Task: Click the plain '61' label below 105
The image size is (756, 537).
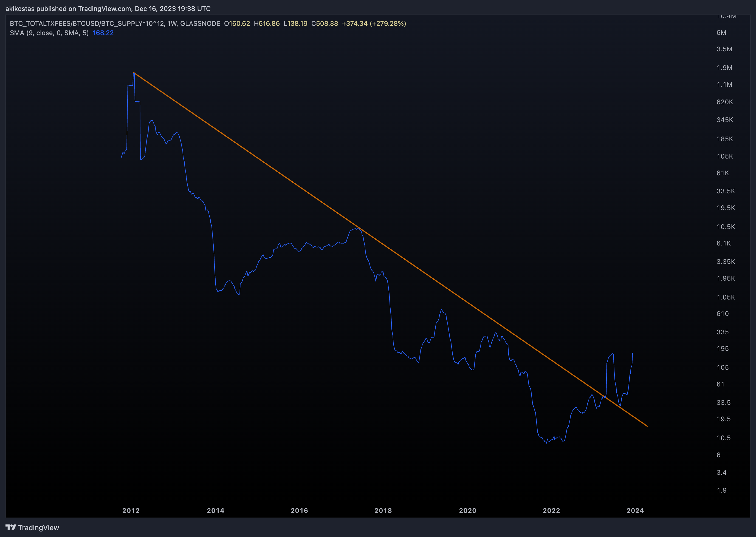Action: 720,384
